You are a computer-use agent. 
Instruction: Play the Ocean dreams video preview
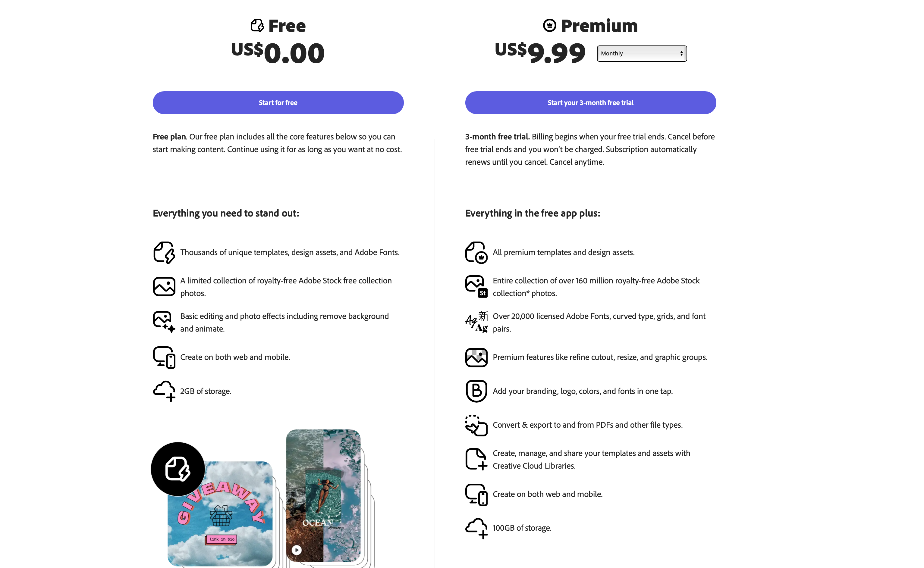click(297, 550)
